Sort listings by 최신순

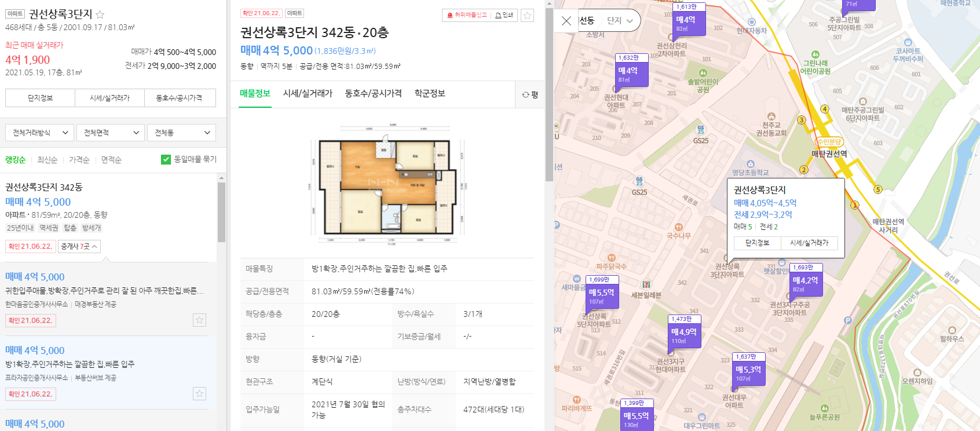point(47,160)
